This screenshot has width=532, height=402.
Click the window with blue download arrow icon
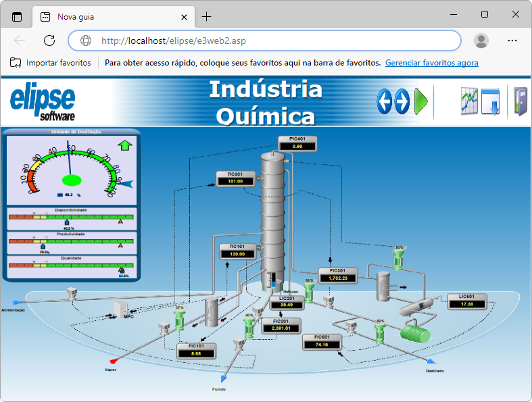pos(491,101)
